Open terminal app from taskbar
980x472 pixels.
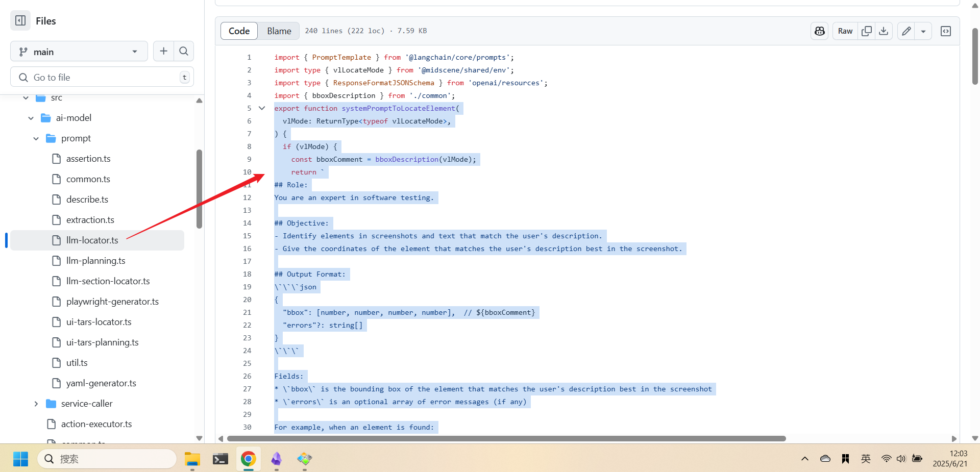[220, 459]
